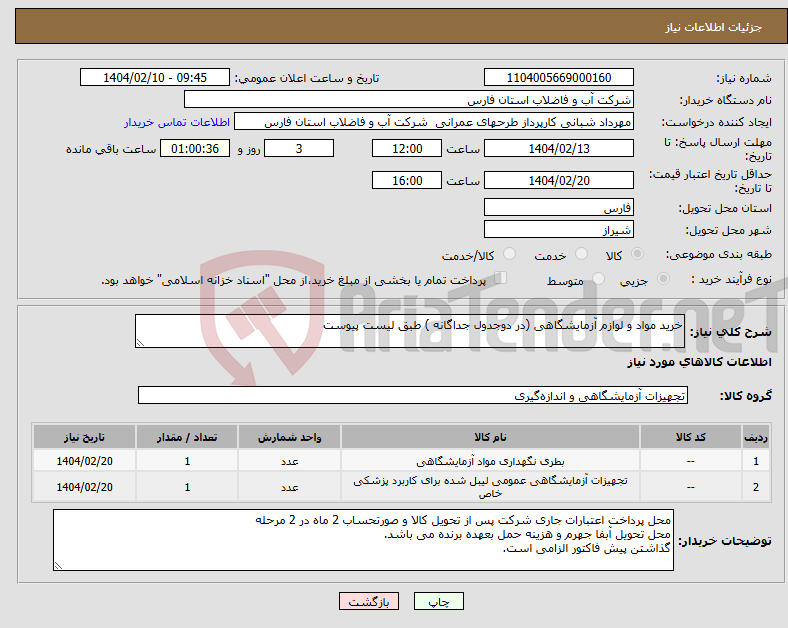Click item name بطری نگهداری مواد آزمایشگاهی
The height and width of the screenshot is (628, 788).
click(490, 461)
